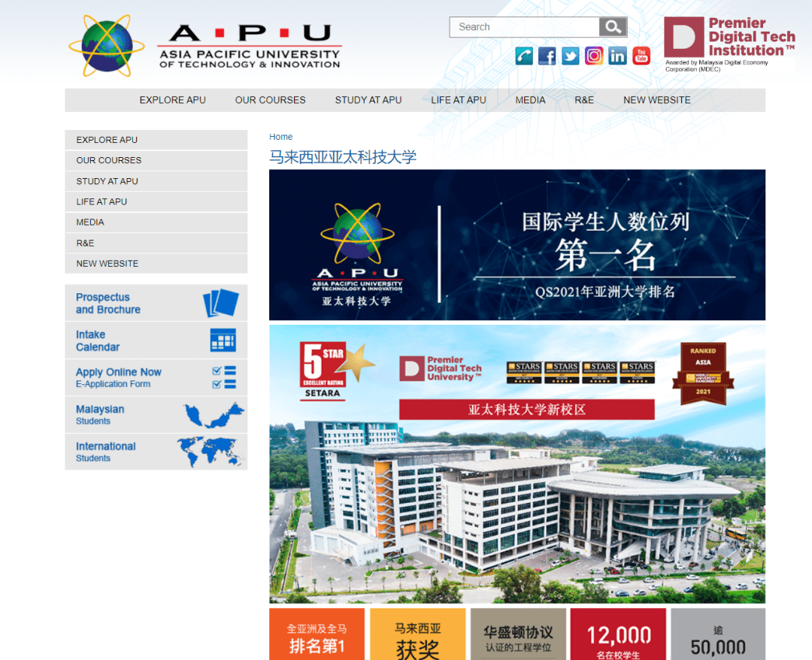Screen dimensions: 812x660
Task: Click the yellow 马来西亚获奖 tile
Action: pyautogui.click(x=417, y=634)
